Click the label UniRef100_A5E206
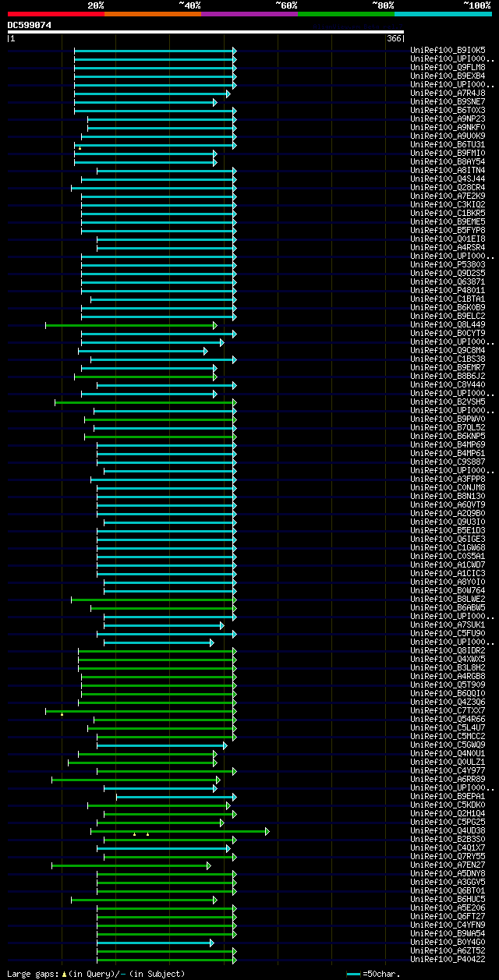Image resolution: width=499 pixels, height=980 pixels. pyautogui.click(x=448, y=907)
